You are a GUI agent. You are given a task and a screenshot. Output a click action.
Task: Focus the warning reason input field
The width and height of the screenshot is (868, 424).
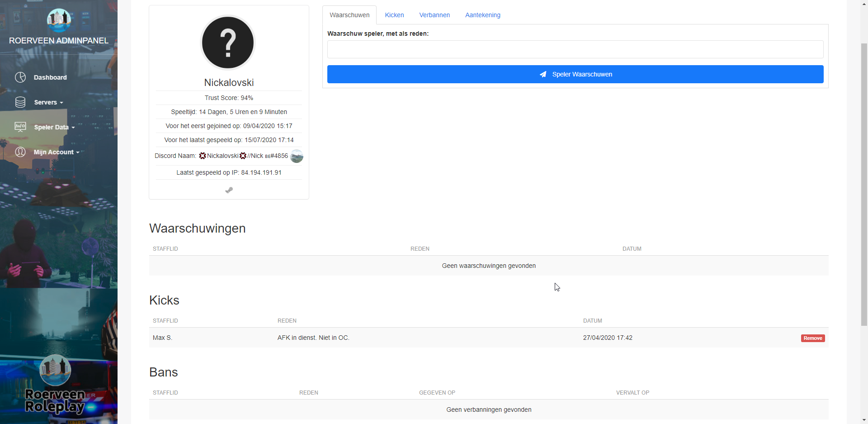[x=575, y=49]
